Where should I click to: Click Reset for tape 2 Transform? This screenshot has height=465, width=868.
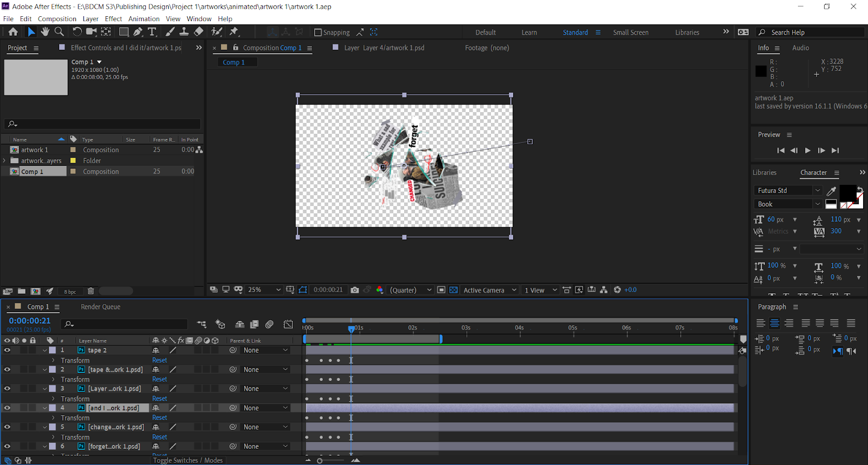point(159,360)
